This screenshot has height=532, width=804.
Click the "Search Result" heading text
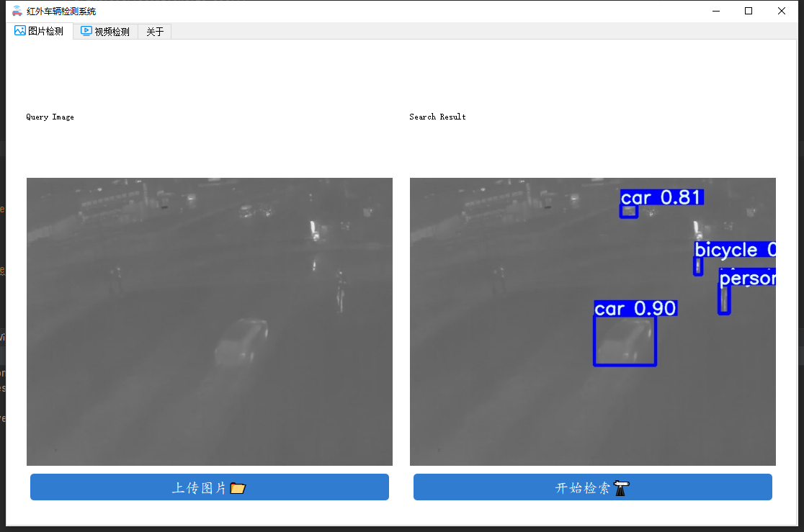tap(437, 117)
